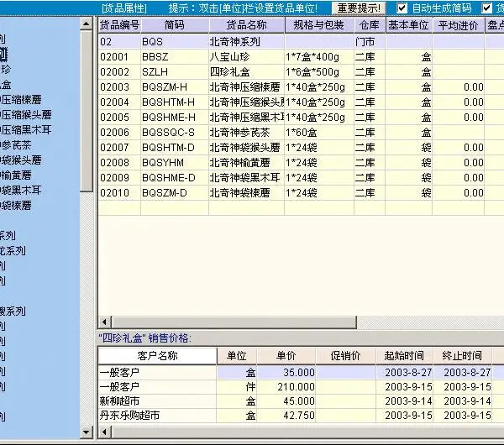Select tree item ending 压缩猴头蘑

point(26,115)
